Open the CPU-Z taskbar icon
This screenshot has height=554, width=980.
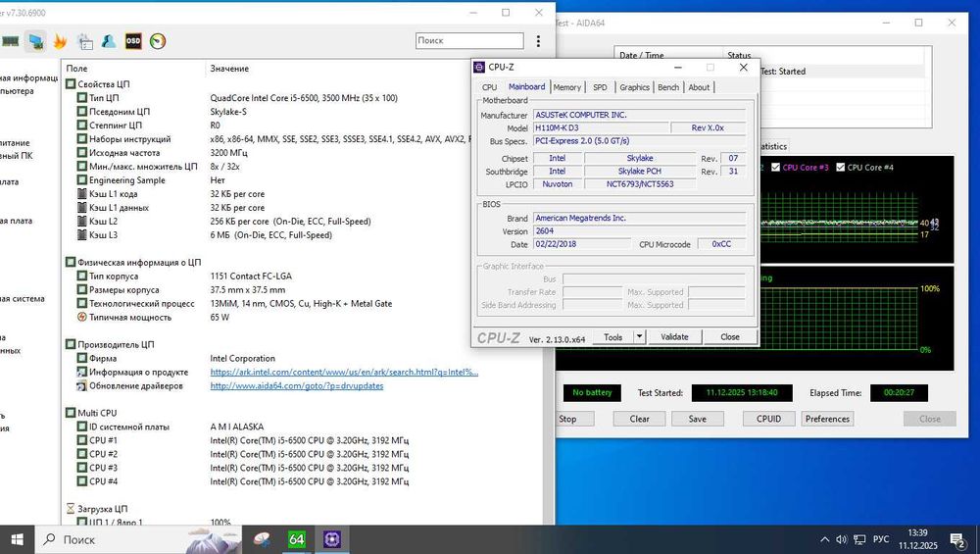click(x=332, y=539)
